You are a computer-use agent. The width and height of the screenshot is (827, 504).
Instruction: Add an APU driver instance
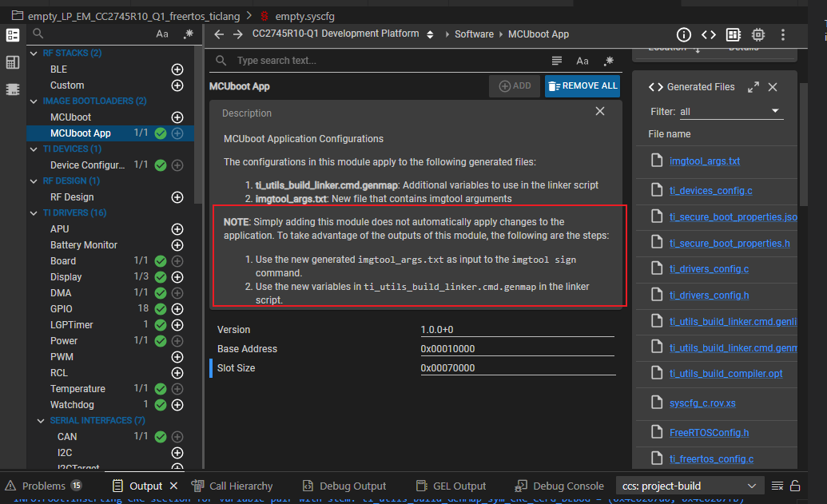177,229
